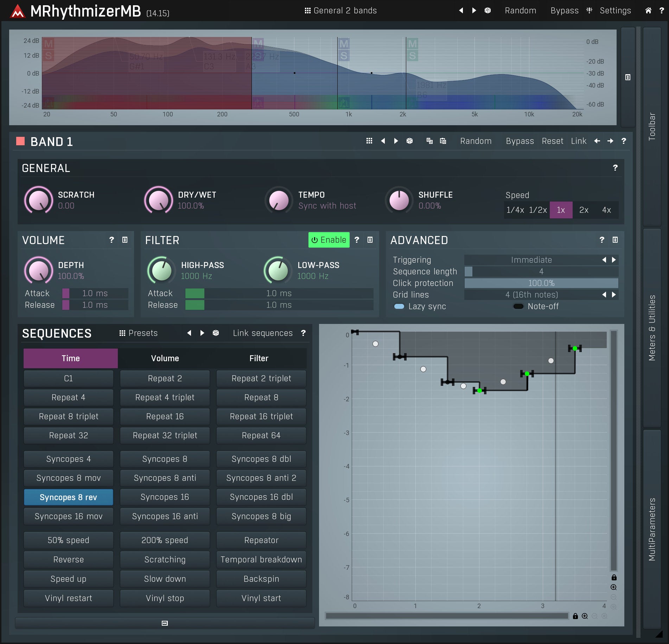Advance Triggering mode with the right arrow
The height and width of the screenshot is (644, 669).
coord(614,260)
